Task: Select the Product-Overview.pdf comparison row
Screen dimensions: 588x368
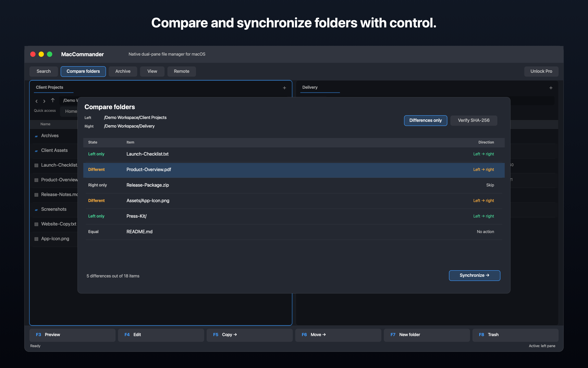Action: point(294,170)
